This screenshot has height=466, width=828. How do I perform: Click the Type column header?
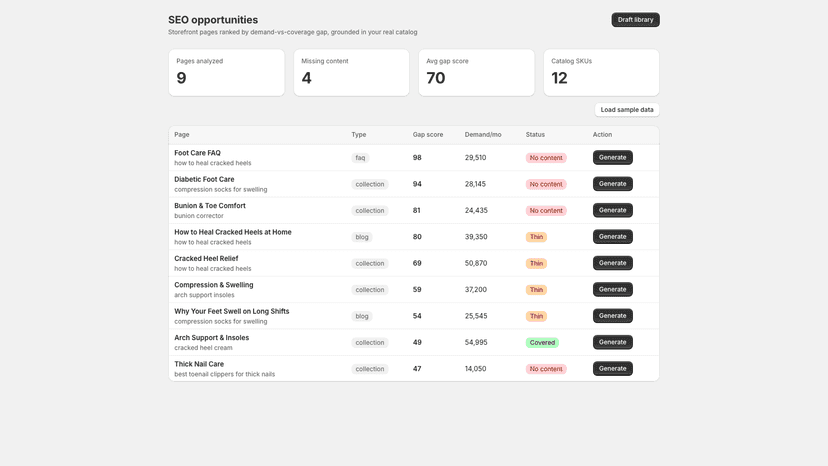click(x=359, y=135)
